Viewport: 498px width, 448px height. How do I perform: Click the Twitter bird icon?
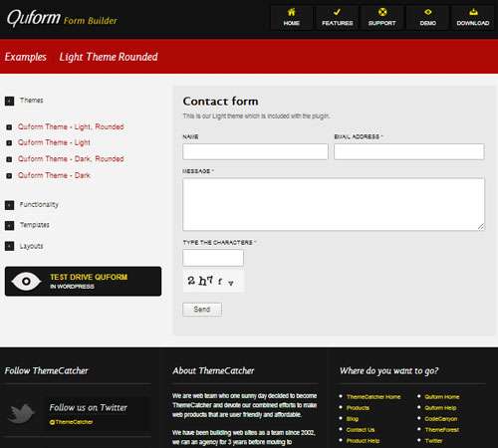(x=21, y=413)
